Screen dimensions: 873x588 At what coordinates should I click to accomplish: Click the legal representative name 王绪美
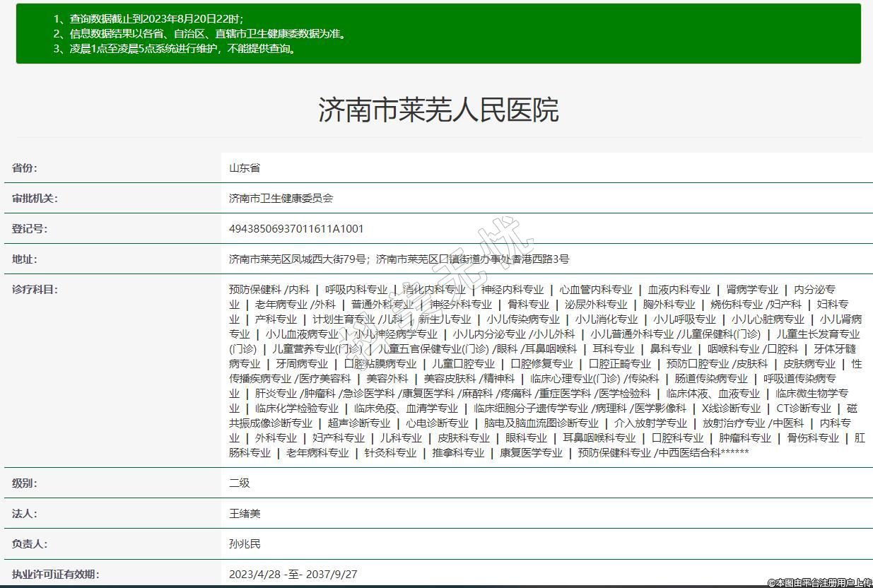click(x=245, y=514)
